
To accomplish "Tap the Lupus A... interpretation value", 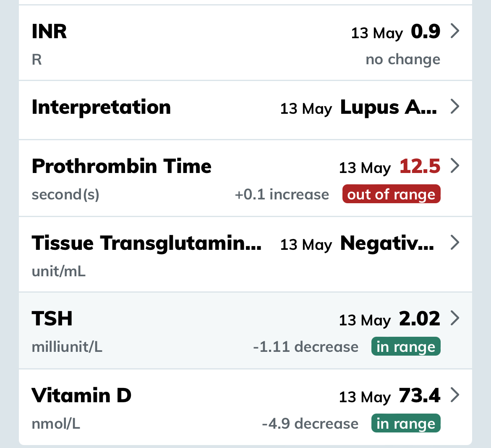I will pos(388,107).
